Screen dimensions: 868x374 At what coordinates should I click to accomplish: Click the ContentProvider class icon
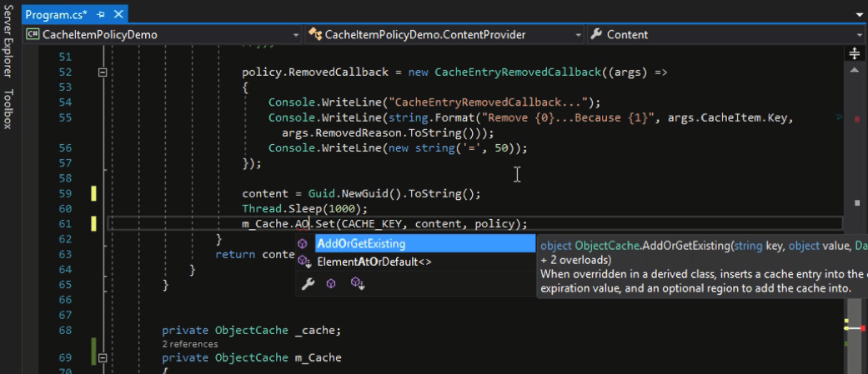tap(315, 34)
